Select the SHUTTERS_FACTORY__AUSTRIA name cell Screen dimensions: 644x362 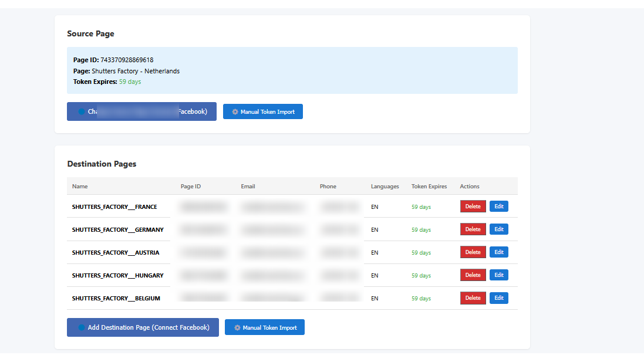pyautogui.click(x=116, y=253)
